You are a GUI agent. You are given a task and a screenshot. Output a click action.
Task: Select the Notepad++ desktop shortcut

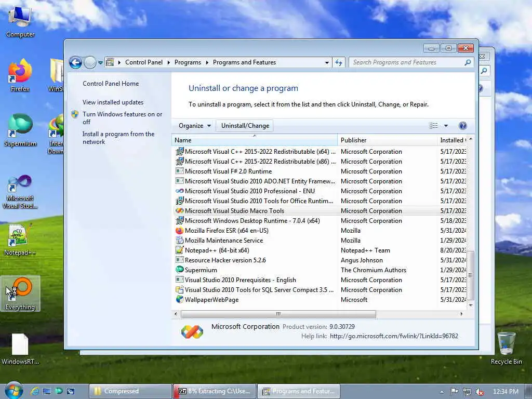pyautogui.click(x=20, y=240)
